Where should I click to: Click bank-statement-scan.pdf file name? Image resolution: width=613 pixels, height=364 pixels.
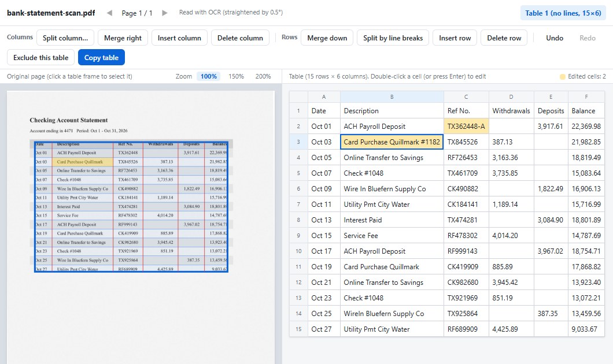coord(51,13)
